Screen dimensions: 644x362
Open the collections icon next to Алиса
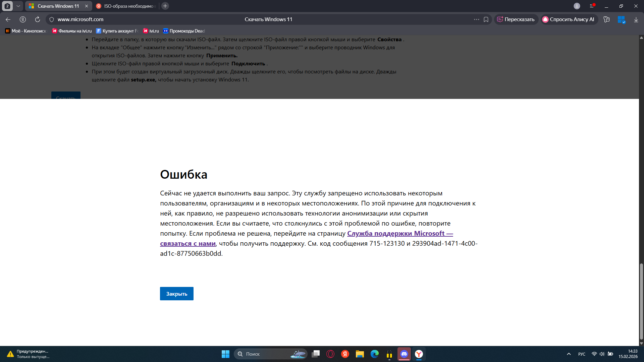click(606, 19)
